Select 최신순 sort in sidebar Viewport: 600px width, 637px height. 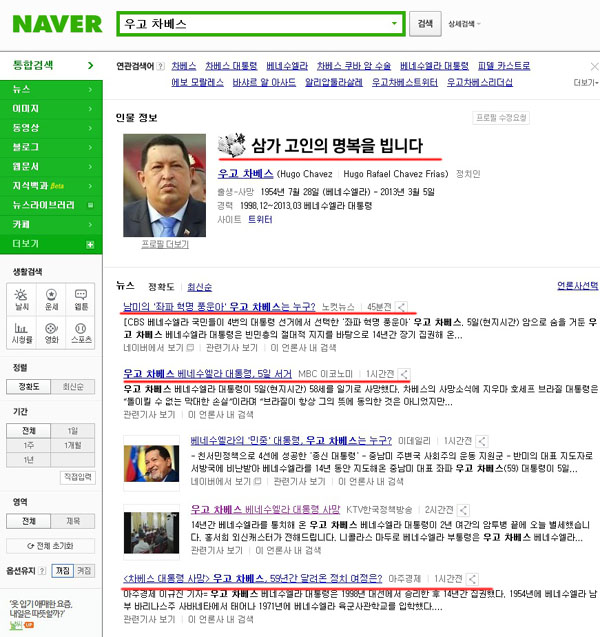(x=73, y=386)
